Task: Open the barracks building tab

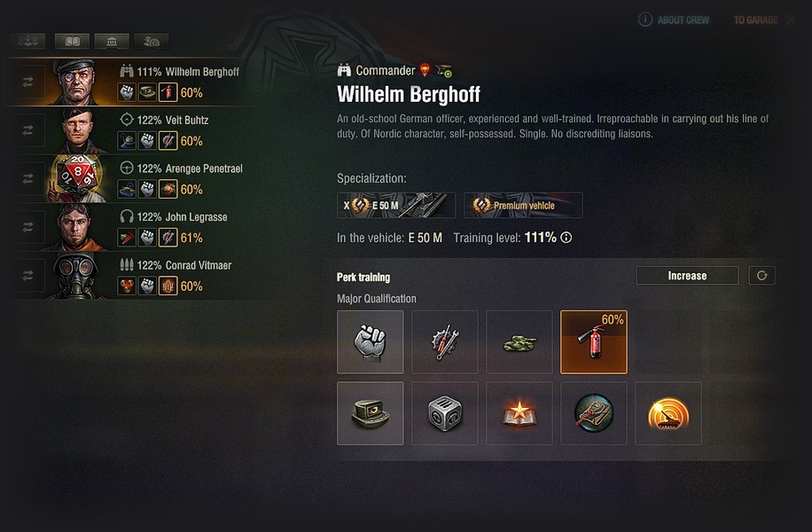Action: point(112,42)
